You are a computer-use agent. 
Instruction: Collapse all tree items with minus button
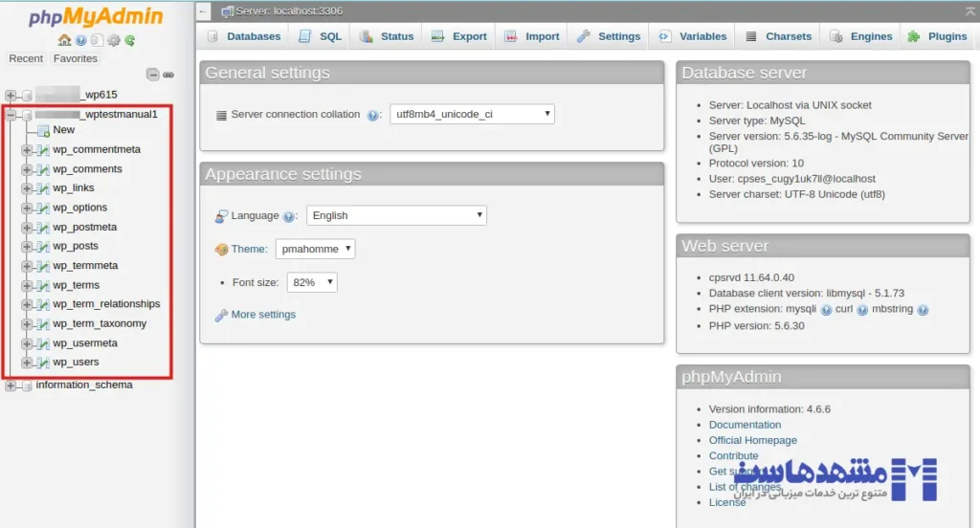pos(152,75)
